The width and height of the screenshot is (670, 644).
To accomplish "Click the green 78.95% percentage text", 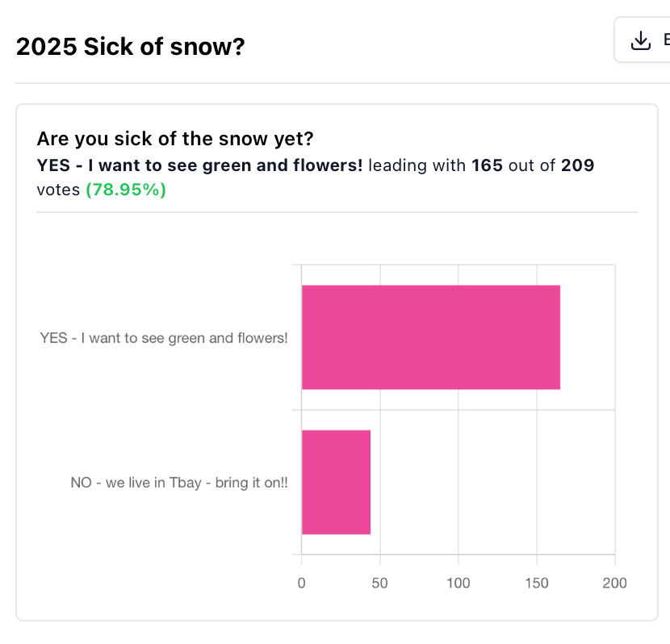I will pyautogui.click(x=126, y=190).
